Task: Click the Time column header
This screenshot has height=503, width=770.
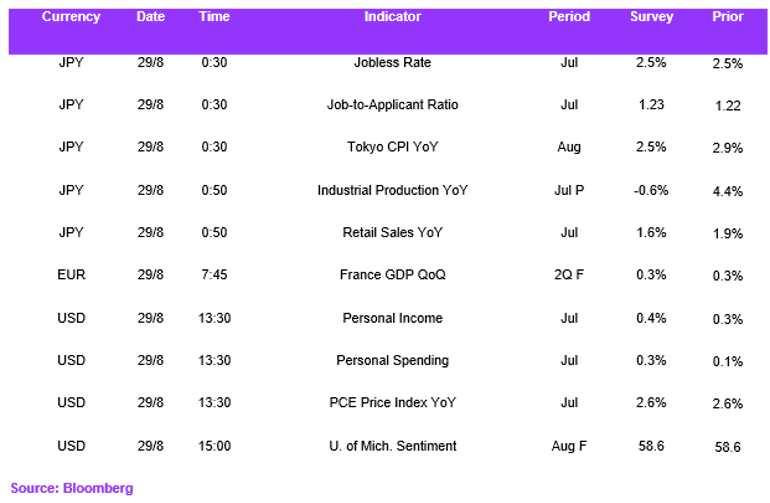Action: click(x=214, y=17)
